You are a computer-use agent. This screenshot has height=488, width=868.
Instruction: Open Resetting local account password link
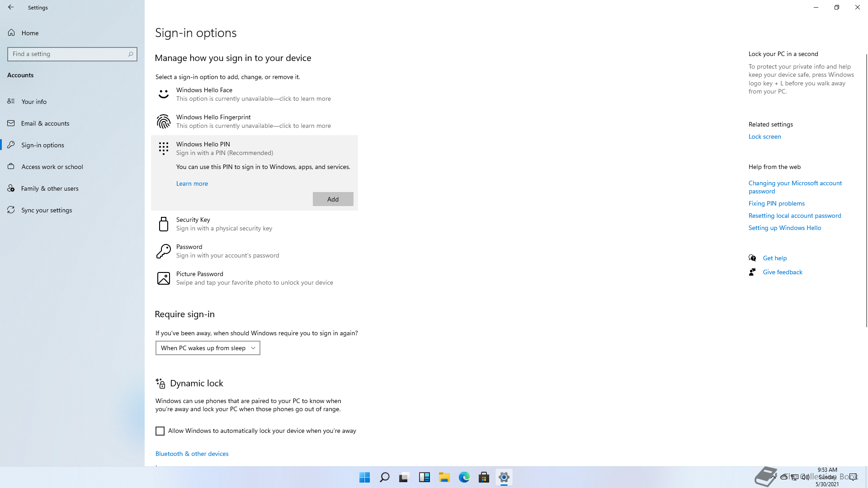[x=795, y=215]
